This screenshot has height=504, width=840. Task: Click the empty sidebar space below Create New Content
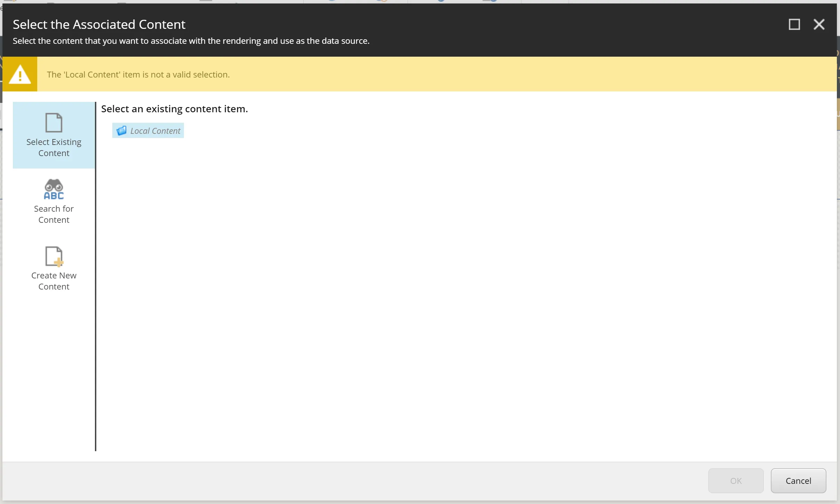(54, 368)
